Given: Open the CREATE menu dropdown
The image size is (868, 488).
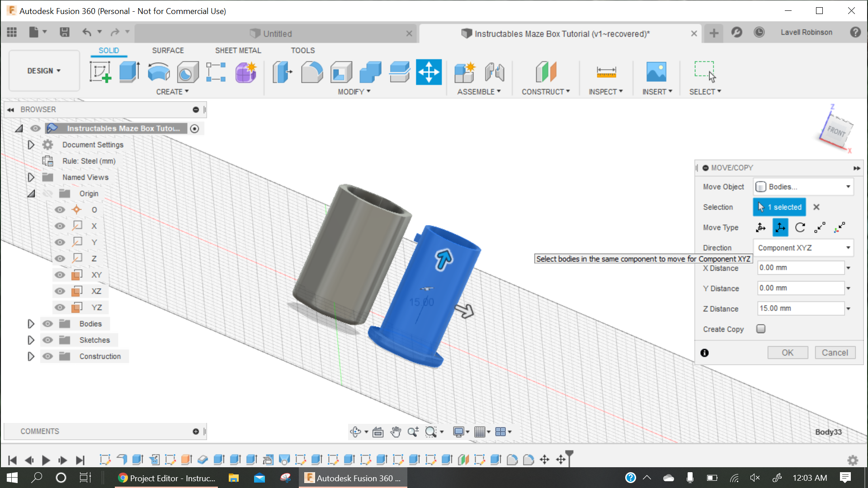Looking at the screenshot, I should click(172, 92).
